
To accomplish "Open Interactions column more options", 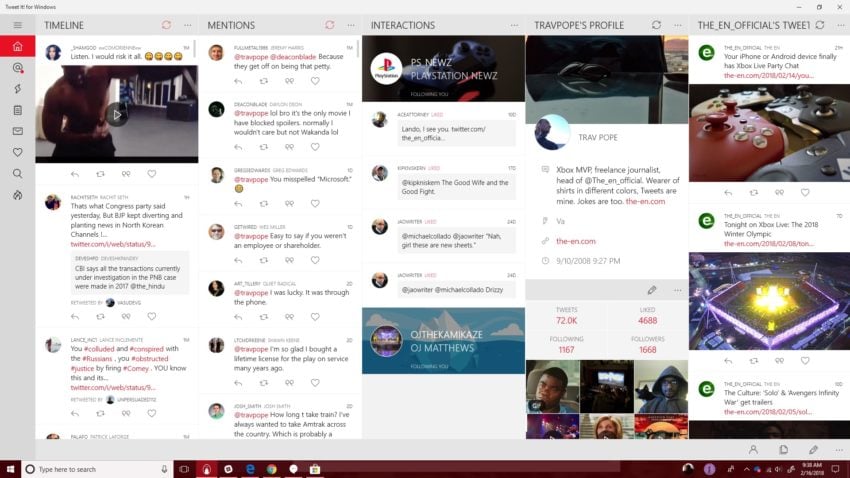I will (x=514, y=25).
